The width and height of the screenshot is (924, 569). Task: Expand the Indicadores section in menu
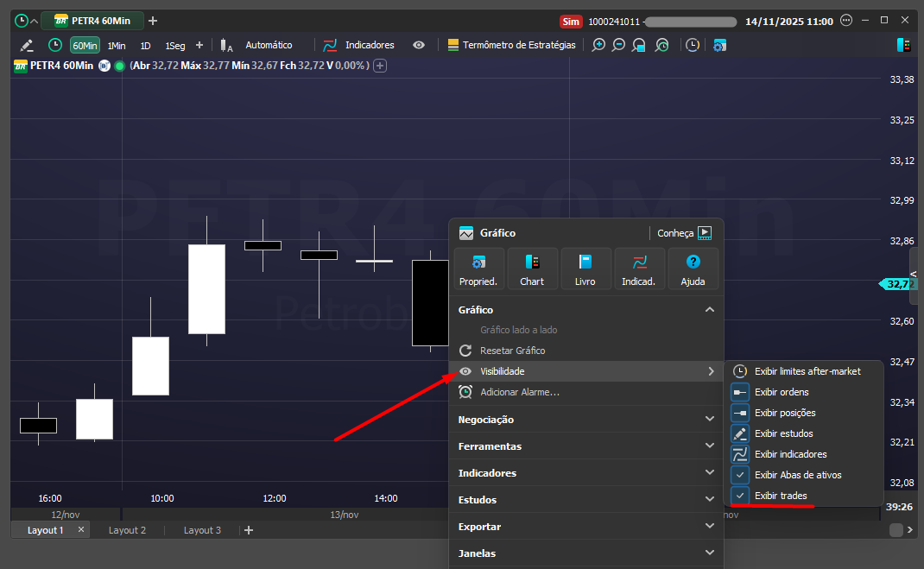click(586, 473)
